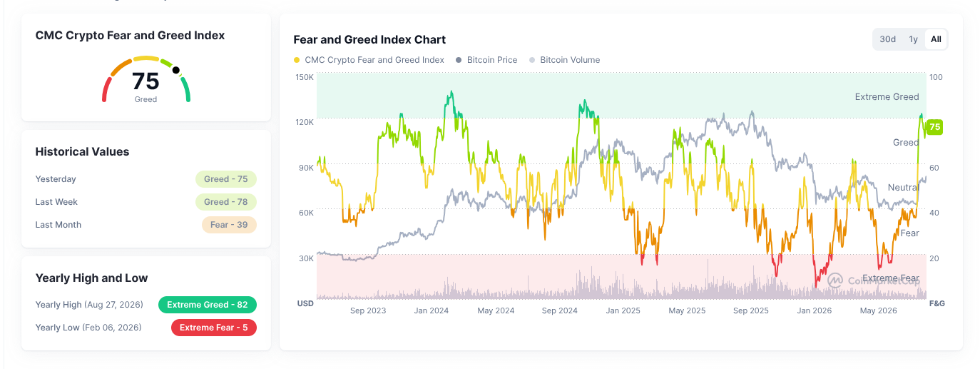Toggle the Bitcoin Volume legend dot

tap(532, 60)
